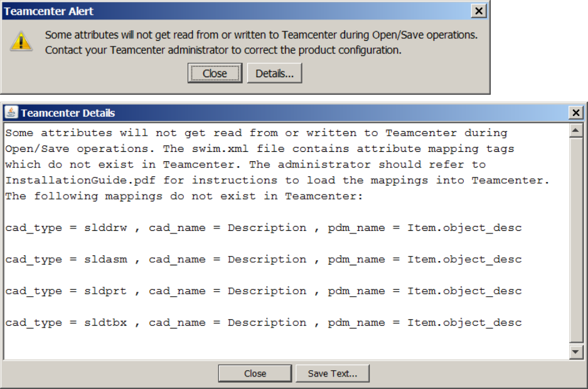Image resolution: width=588 pixels, height=389 pixels.
Task: Click Item.object_desc on the slddrw row
Action: tap(464, 228)
